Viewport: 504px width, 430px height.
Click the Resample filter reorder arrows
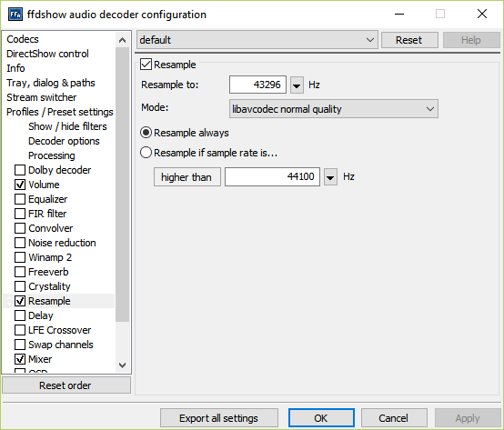pos(9,301)
